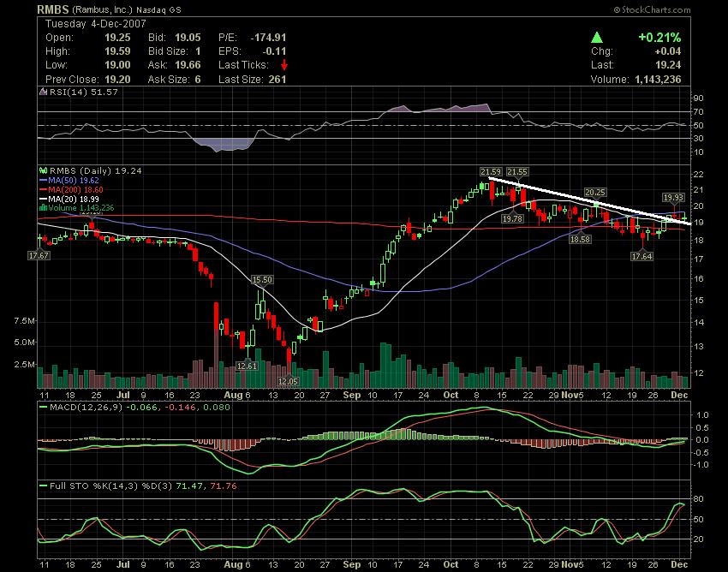Click the white MA(20) legend line
Viewport: 728px width, 572px height.
(x=43, y=200)
